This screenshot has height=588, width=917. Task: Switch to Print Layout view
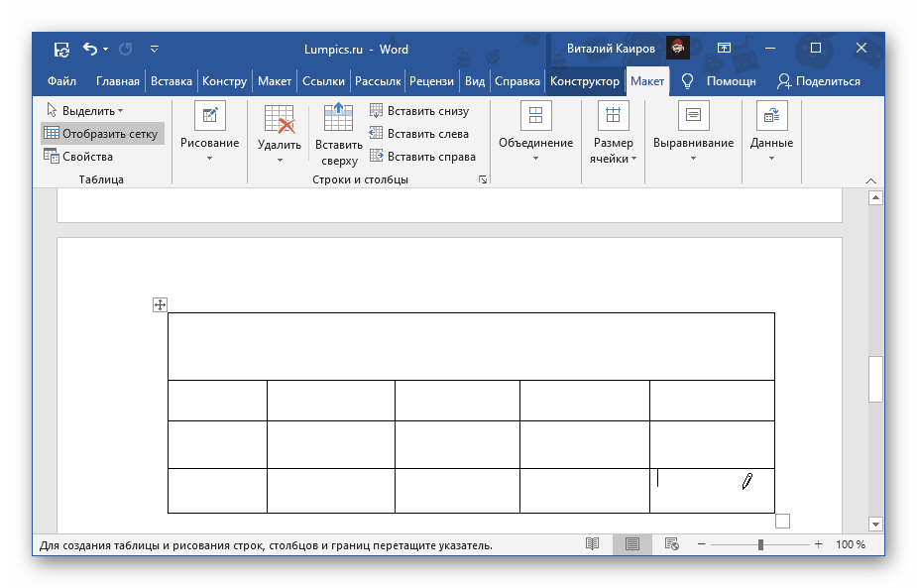[632, 544]
